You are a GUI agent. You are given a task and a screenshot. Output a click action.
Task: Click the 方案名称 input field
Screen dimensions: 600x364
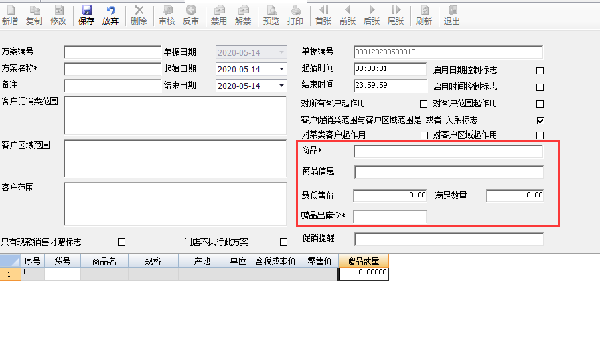[112, 69]
